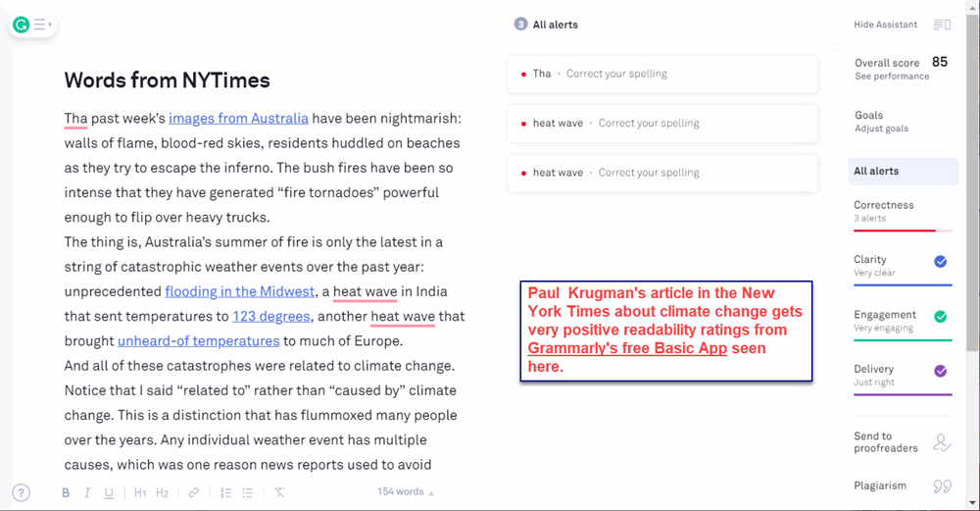Click the underlined word Tha

point(75,119)
